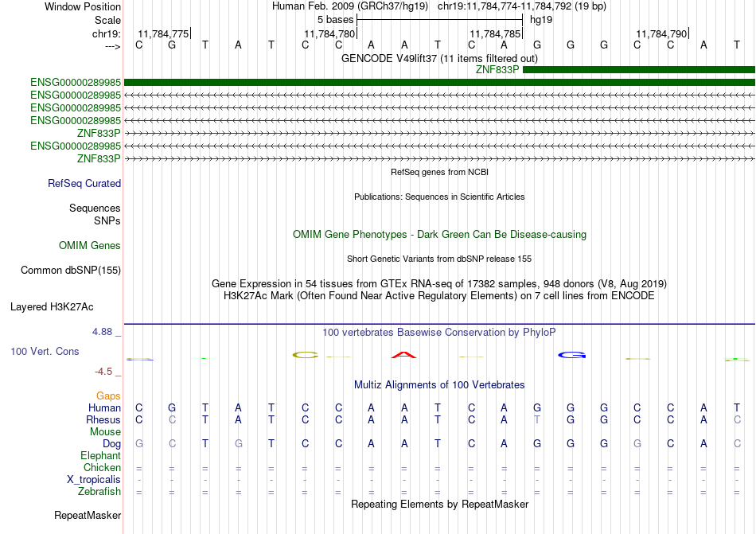Click the Window Position track label
Image resolution: width=756 pixels, height=534 pixels.
[83, 6]
